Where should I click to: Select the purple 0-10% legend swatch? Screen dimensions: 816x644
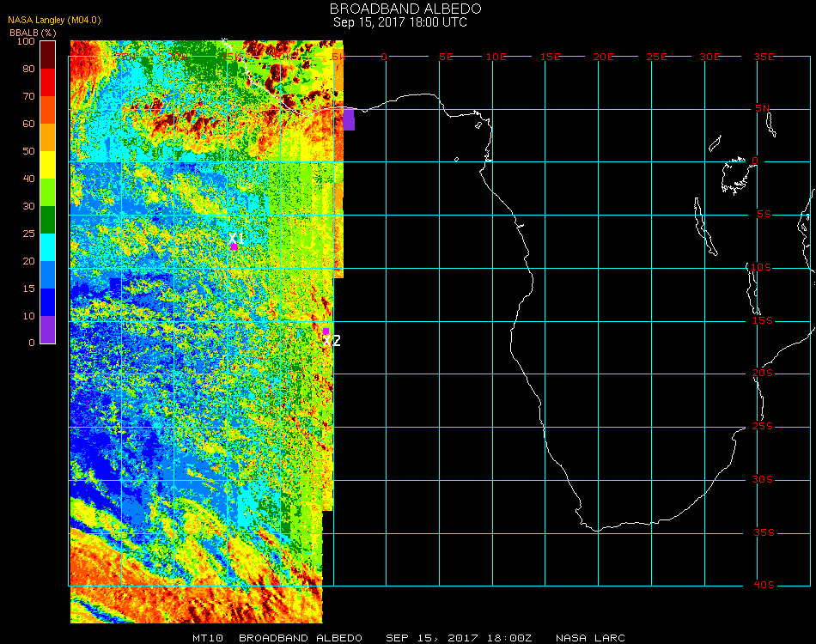48,329
